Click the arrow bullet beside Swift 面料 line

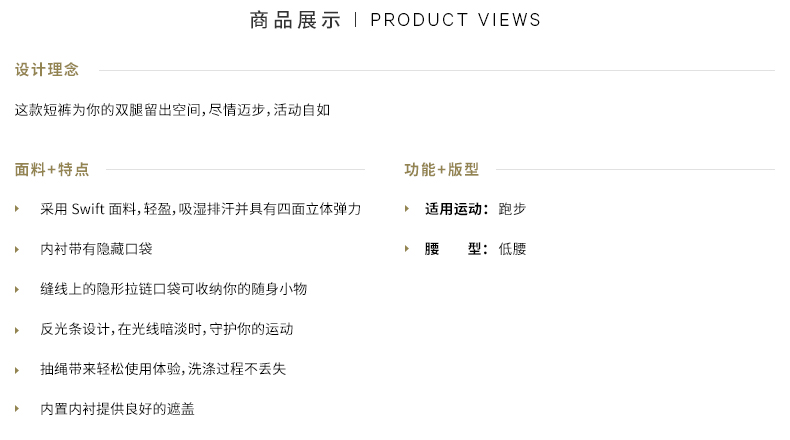pos(17,209)
